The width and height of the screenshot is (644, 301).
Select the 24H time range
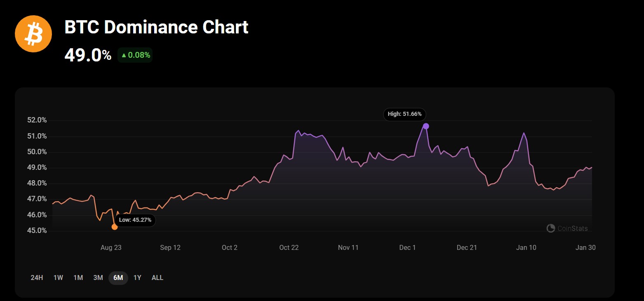(x=37, y=278)
